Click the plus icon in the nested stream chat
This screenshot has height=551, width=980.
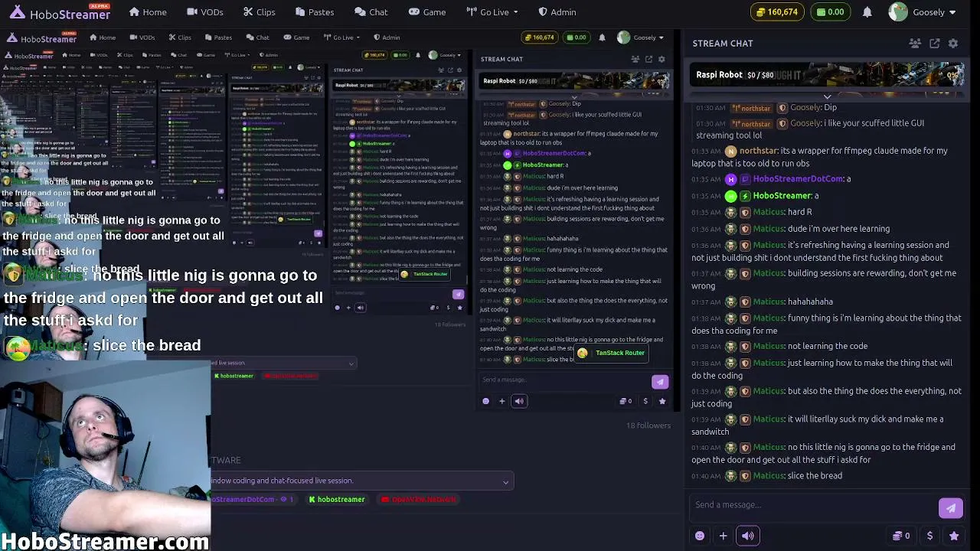[x=502, y=401]
